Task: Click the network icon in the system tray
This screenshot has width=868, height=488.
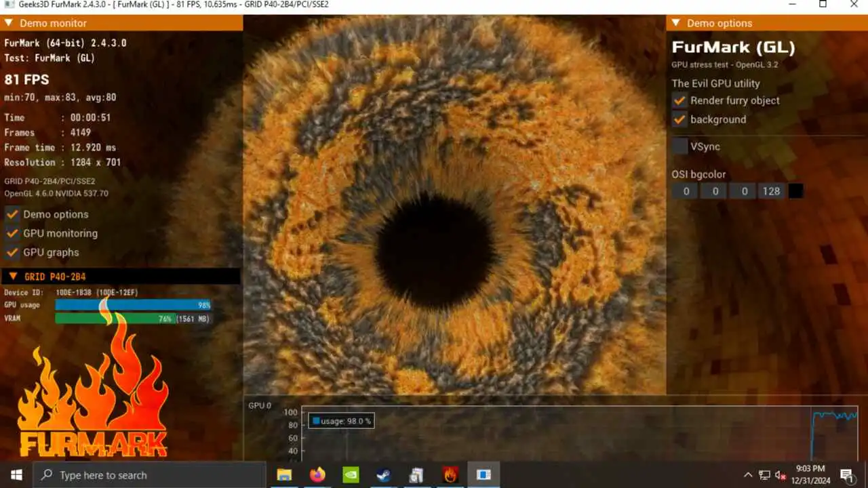Action: (764, 475)
